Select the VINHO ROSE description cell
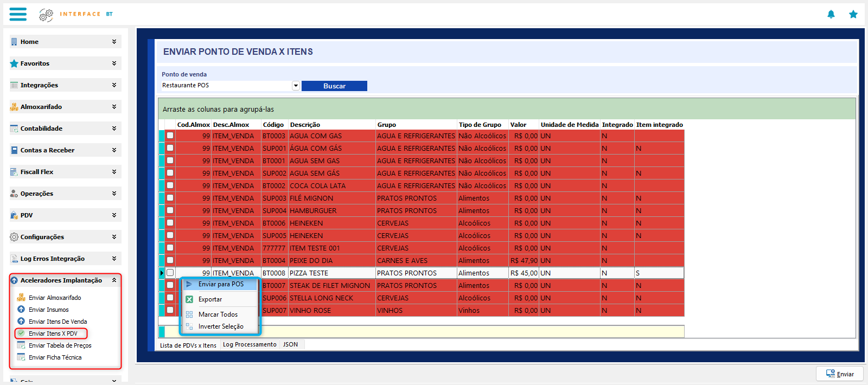Image resolution: width=868 pixels, height=385 pixels. point(331,310)
